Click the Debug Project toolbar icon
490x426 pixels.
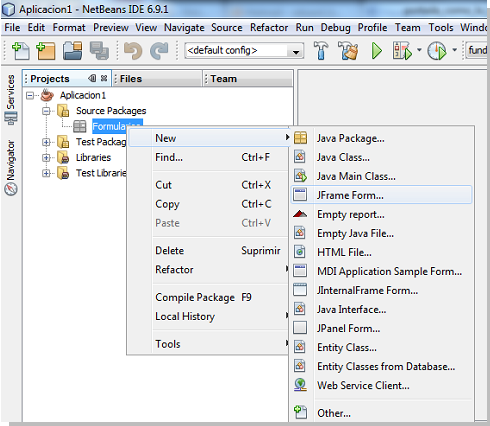[402, 51]
